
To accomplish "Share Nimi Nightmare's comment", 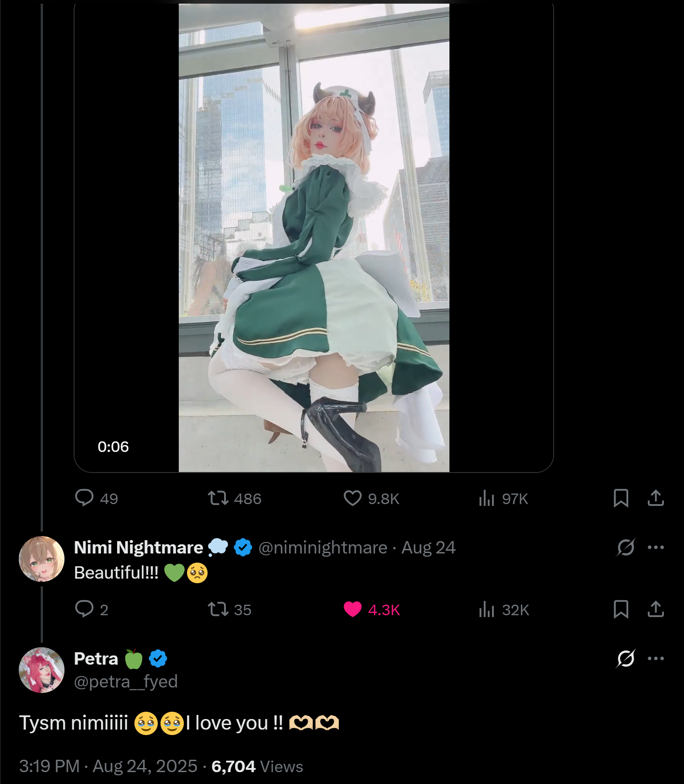I will 656,609.
